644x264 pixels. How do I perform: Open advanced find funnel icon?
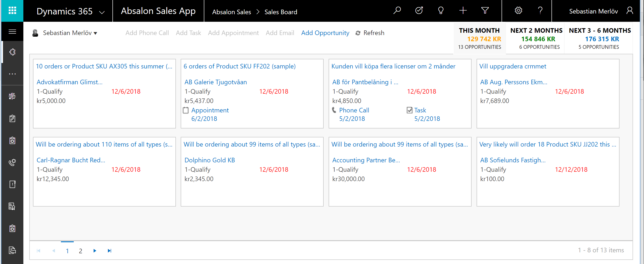pyautogui.click(x=485, y=11)
